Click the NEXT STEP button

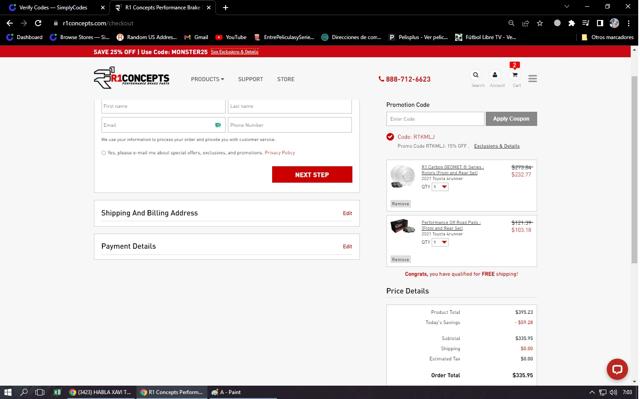coord(312,175)
